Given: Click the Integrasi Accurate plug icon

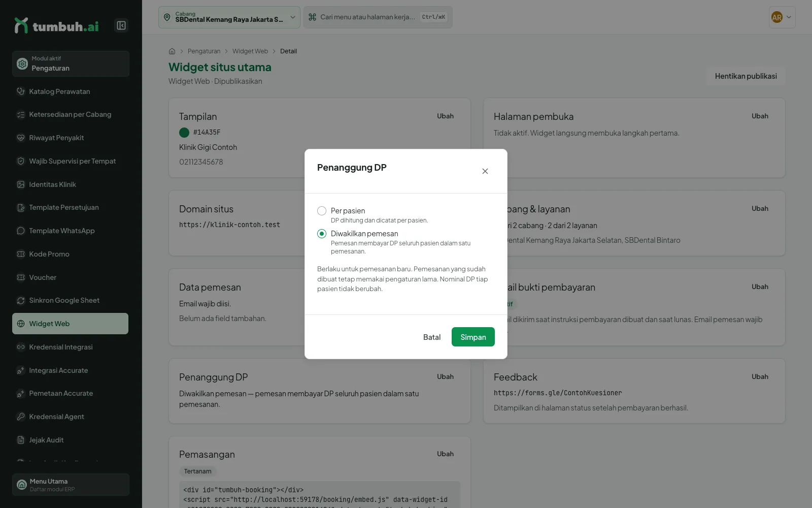Looking at the screenshot, I should (21, 370).
